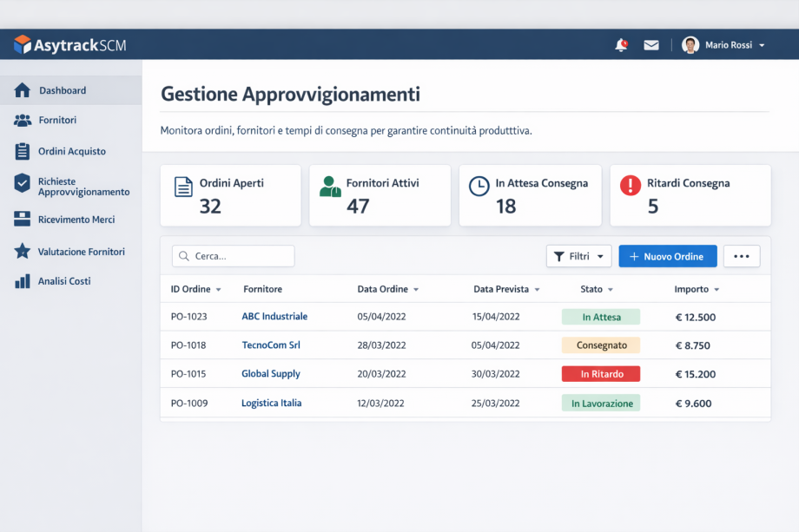This screenshot has width=799, height=532.
Task: Open the notifications bell icon
Action: (621, 45)
